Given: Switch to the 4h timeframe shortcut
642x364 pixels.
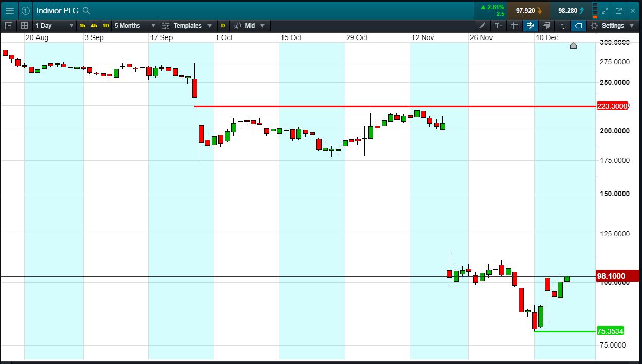Looking at the screenshot, I should pos(93,25).
